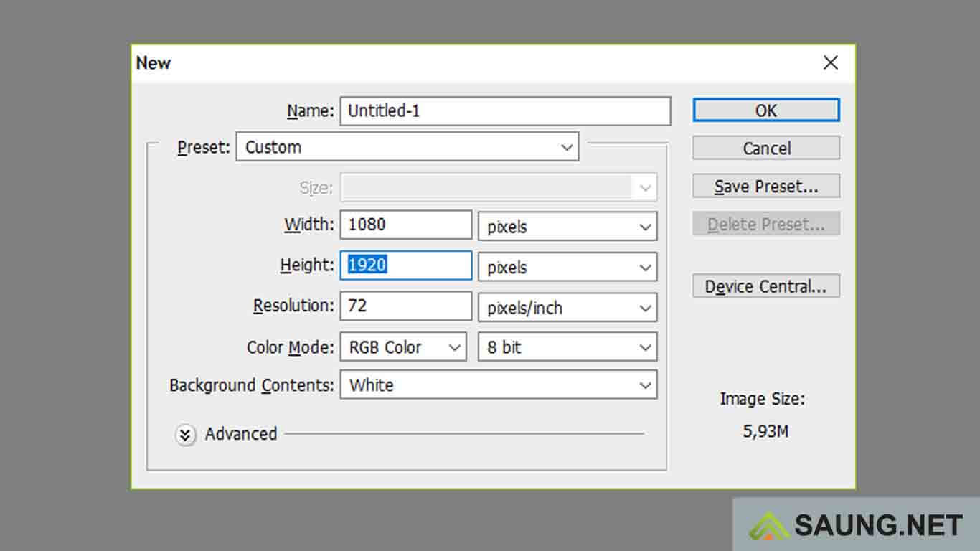
Task: Click the 5,93M image size value
Action: coord(765,431)
